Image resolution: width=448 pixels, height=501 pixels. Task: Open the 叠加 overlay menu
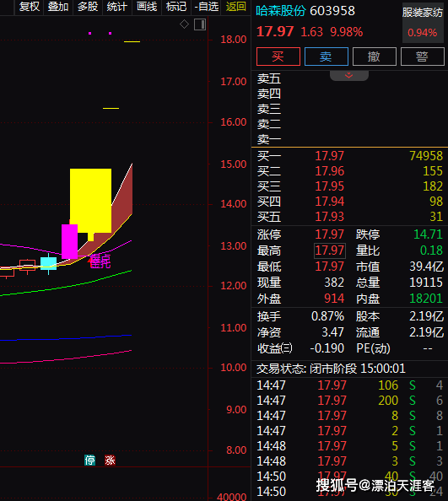[x=58, y=7]
